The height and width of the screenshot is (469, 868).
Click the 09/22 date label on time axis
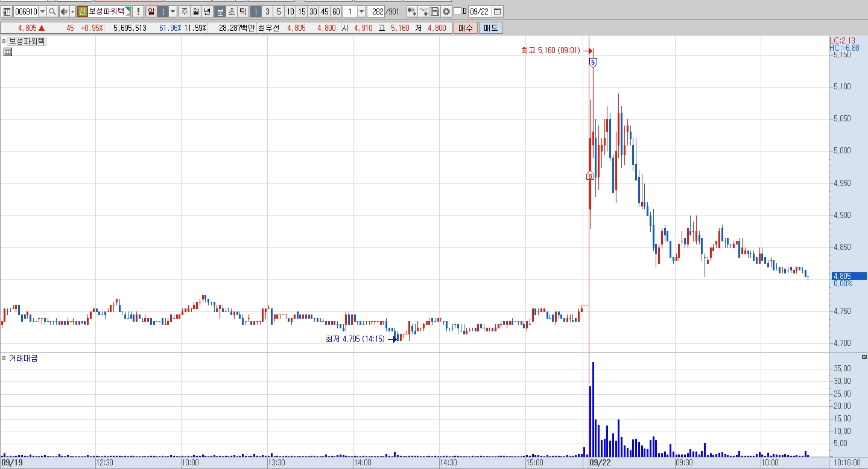(x=600, y=463)
